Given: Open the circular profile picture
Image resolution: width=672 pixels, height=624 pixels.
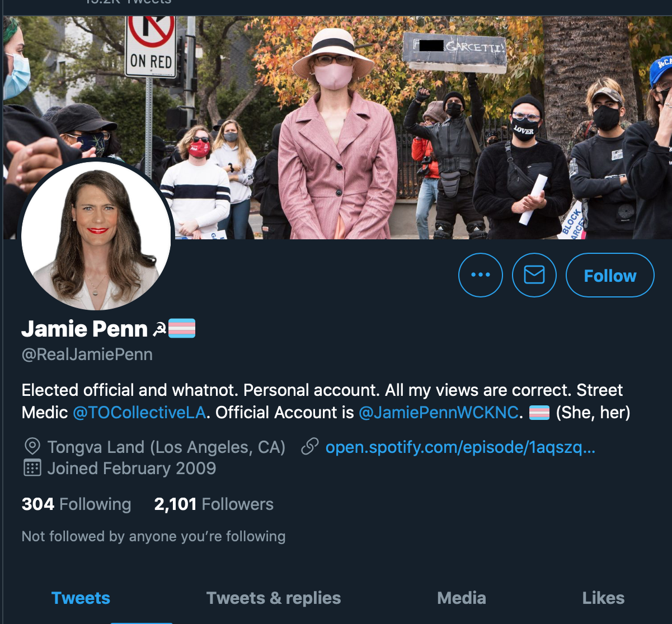Looking at the screenshot, I should point(96,235).
